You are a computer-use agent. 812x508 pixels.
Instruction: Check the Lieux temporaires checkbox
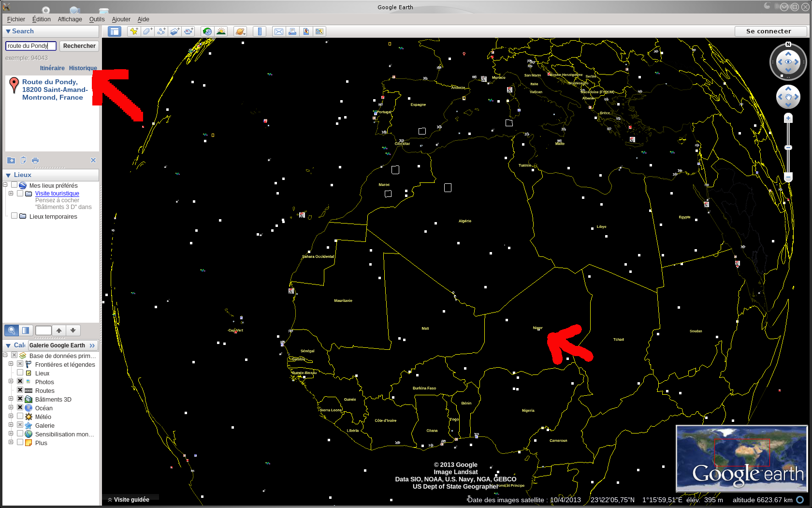tap(14, 216)
